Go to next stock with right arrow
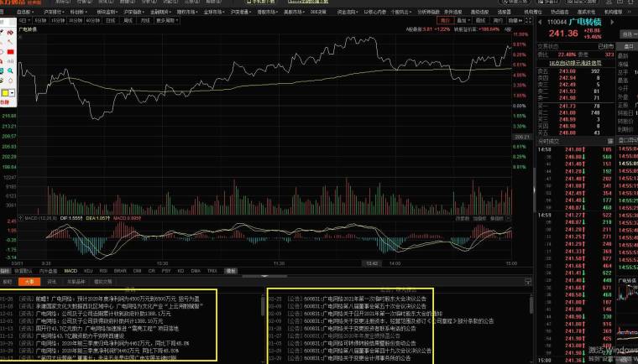The width and height of the screenshot is (638, 364). (x=611, y=22)
